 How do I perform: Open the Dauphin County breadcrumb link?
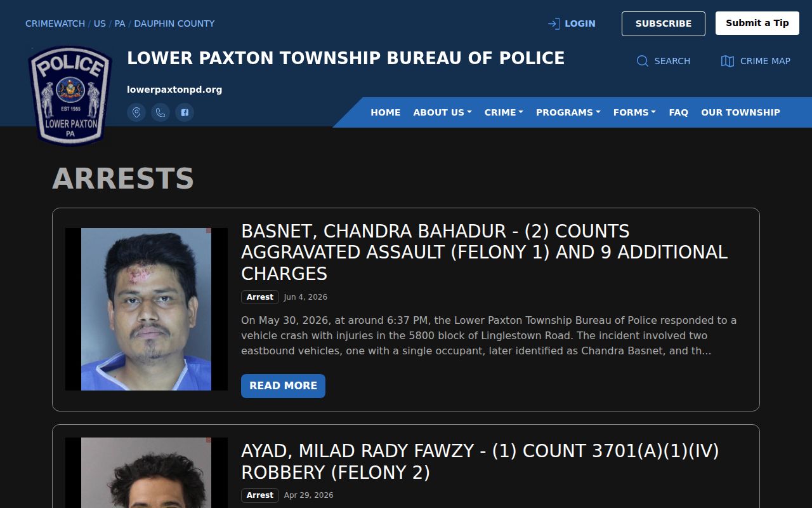(174, 23)
